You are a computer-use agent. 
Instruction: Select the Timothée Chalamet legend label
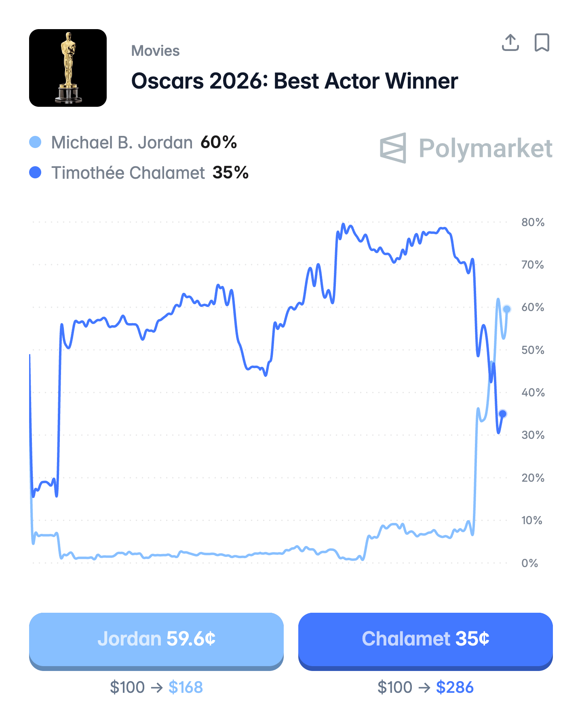[128, 173]
